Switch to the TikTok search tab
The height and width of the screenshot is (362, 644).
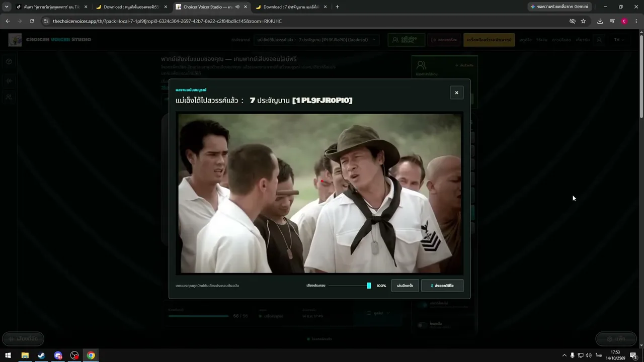52,7
